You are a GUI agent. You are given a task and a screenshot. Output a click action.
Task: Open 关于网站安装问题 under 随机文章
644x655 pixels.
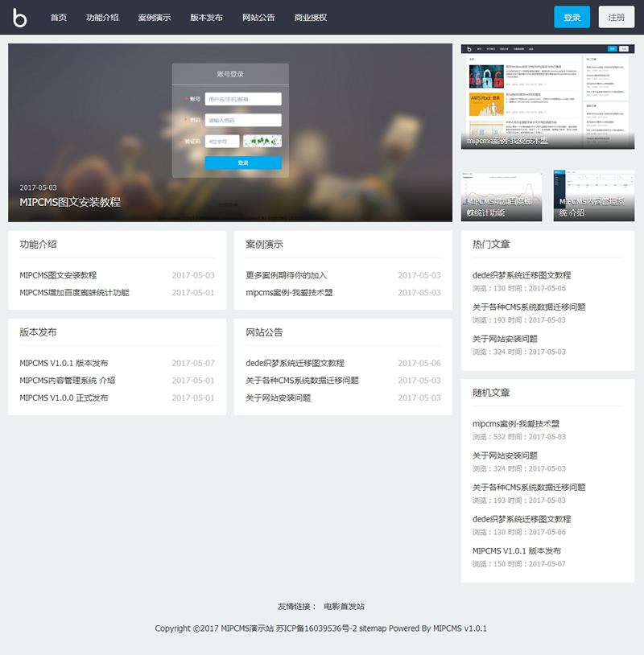tap(505, 455)
